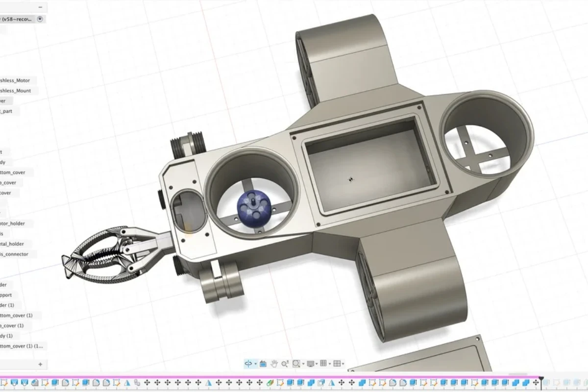Select the green joint feature in timeline

pos(269,382)
